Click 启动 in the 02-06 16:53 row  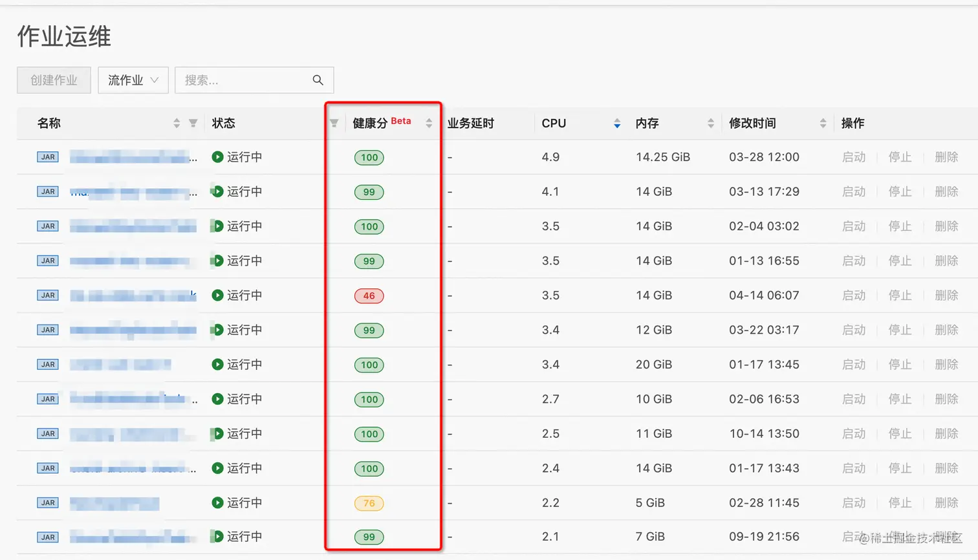tap(854, 399)
